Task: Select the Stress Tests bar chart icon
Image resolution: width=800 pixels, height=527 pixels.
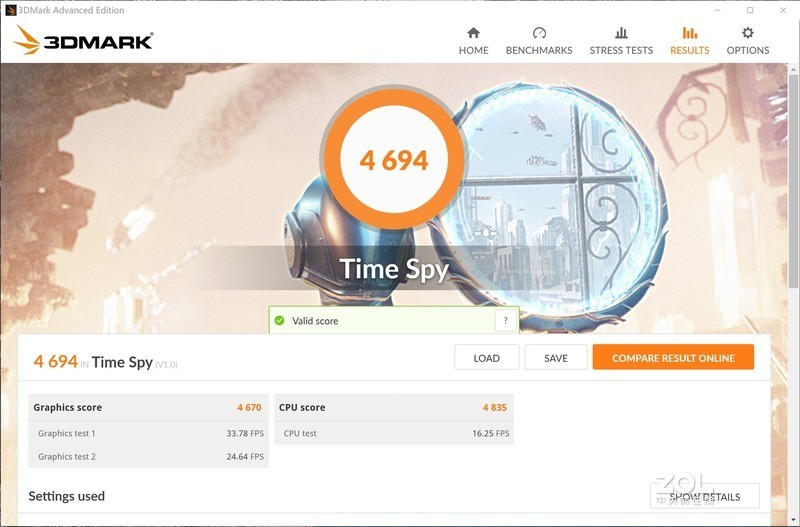Action: 621,33
